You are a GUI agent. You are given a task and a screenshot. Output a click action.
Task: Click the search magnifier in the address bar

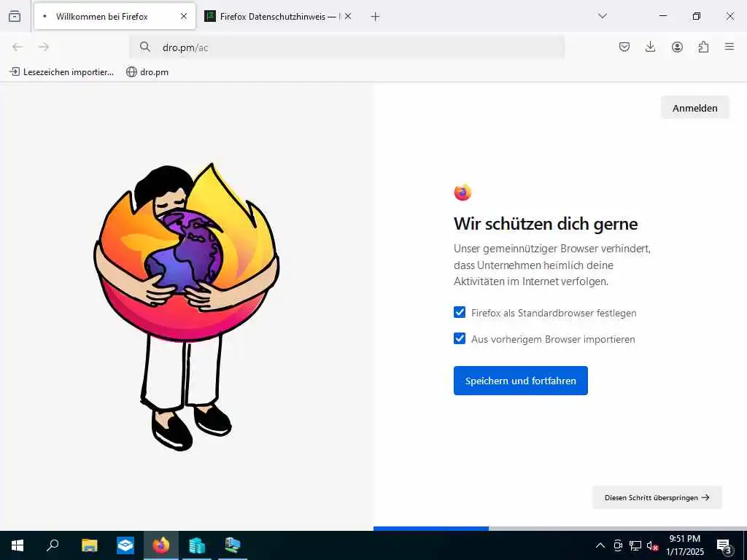[145, 47]
